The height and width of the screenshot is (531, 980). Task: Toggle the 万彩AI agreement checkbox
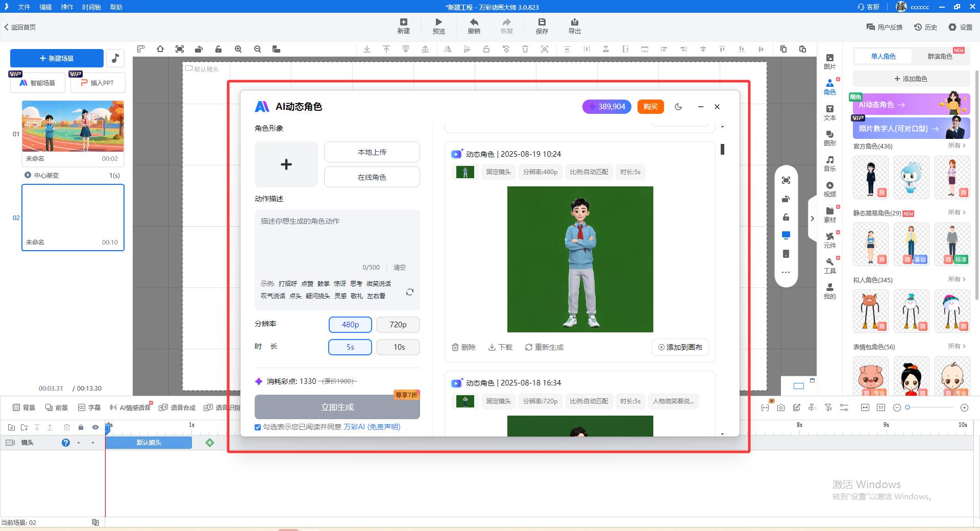(x=258, y=427)
